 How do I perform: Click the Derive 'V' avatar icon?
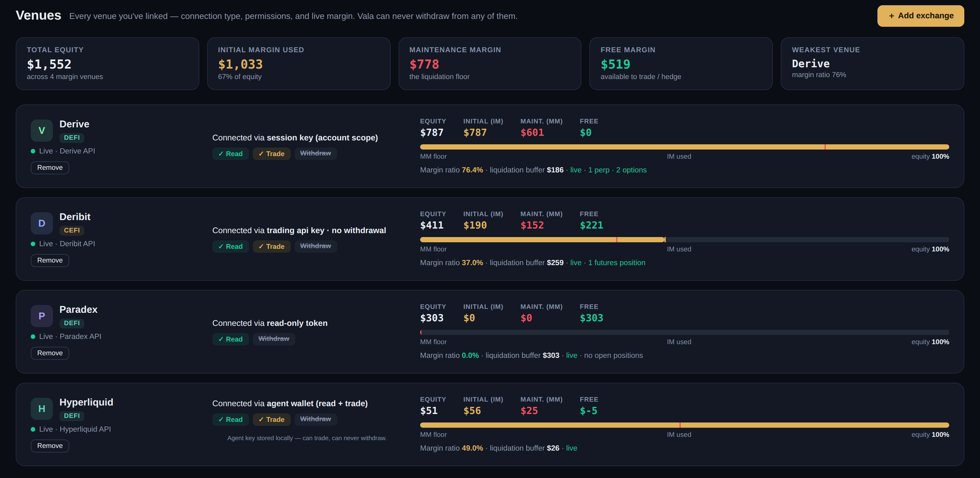pyautogui.click(x=42, y=130)
